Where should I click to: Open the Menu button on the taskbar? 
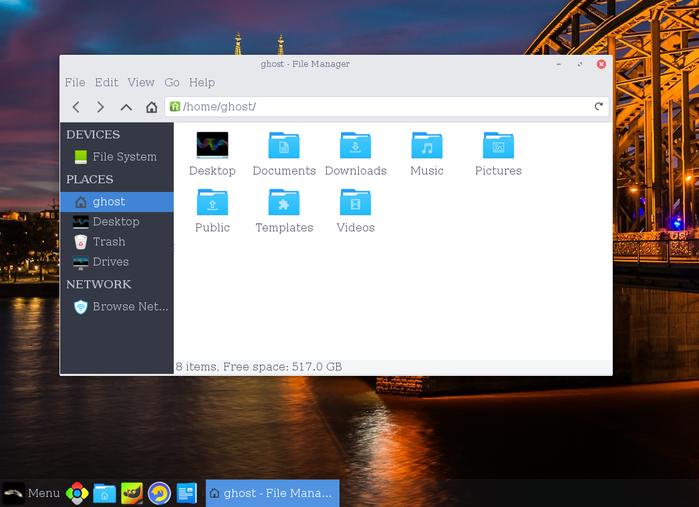click(x=32, y=493)
